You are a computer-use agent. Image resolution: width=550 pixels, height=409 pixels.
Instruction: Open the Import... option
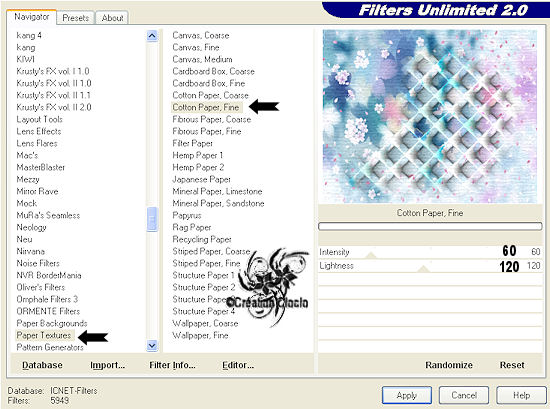click(108, 365)
